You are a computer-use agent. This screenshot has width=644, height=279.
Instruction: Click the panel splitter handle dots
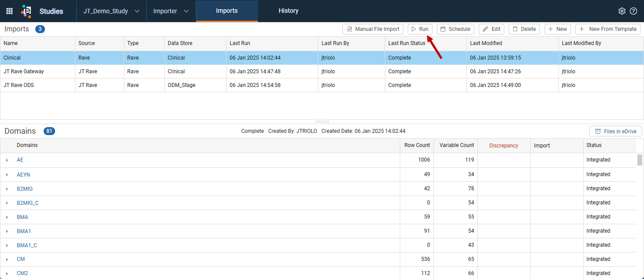point(322,121)
